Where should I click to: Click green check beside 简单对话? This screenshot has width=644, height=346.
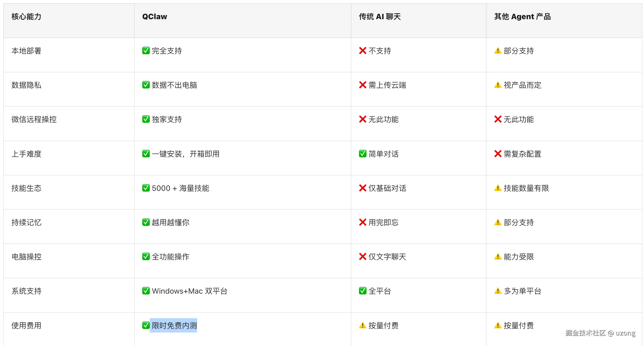click(362, 154)
